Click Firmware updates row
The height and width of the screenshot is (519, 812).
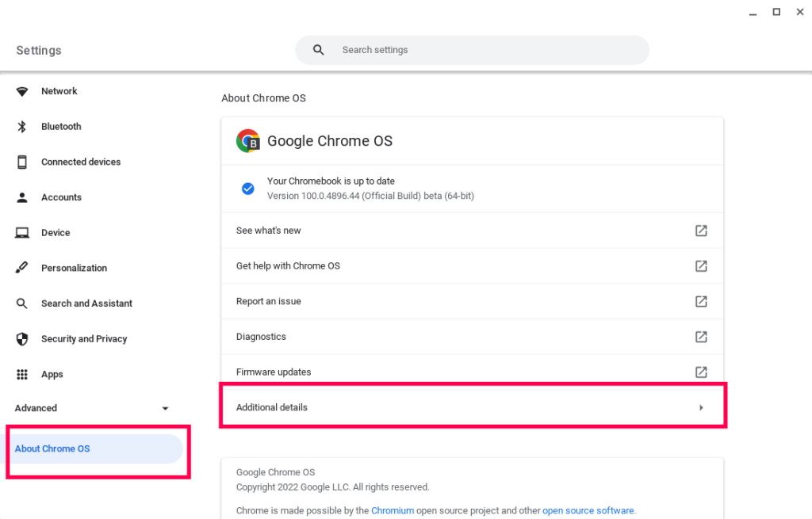tap(472, 372)
